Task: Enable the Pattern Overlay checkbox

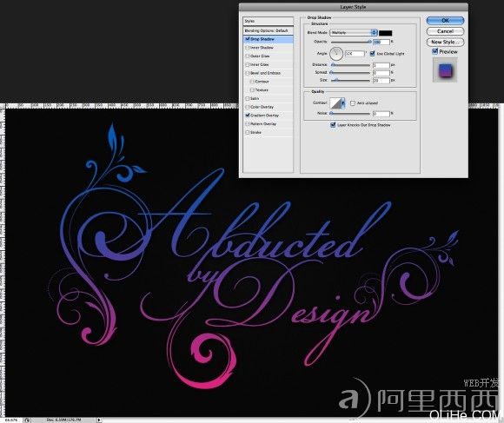Action: click(x=247, y=124)
